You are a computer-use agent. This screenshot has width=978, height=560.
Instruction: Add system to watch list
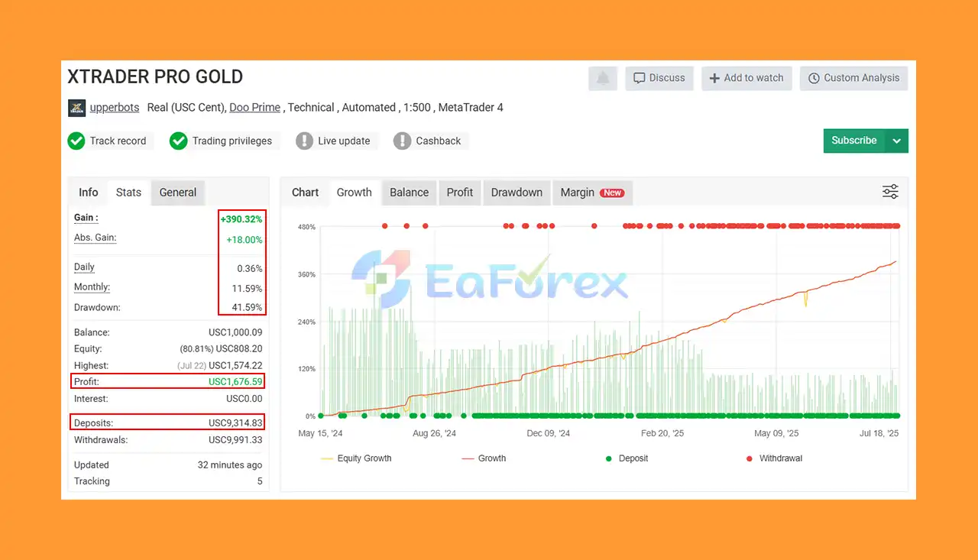[x=746, y=78]
